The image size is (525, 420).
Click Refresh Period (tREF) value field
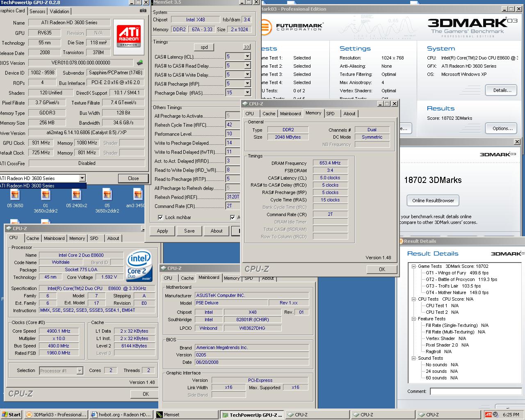233,197
